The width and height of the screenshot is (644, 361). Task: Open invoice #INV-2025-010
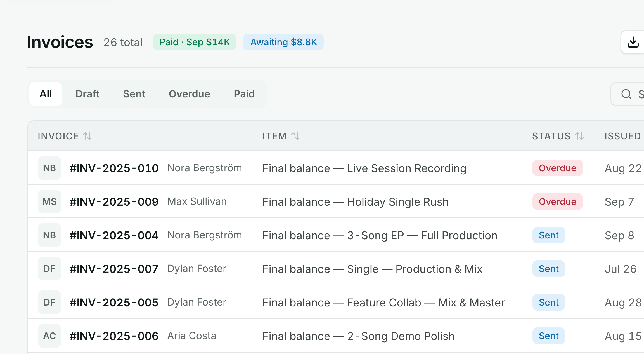(114, 168)
